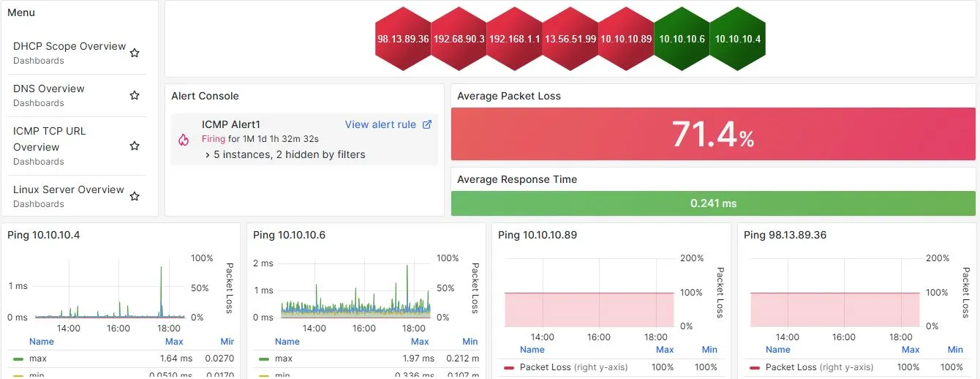Click the Average Packet Loss panel title
Viewport: 980px width, 379px height.
pyautogui.click(x=509, y=96)
